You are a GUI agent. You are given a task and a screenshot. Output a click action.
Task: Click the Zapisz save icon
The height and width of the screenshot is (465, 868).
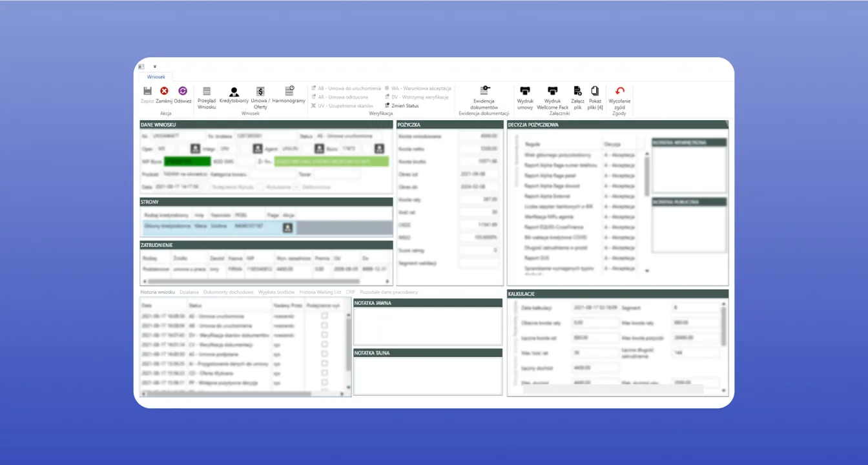(x=147, y=91)
